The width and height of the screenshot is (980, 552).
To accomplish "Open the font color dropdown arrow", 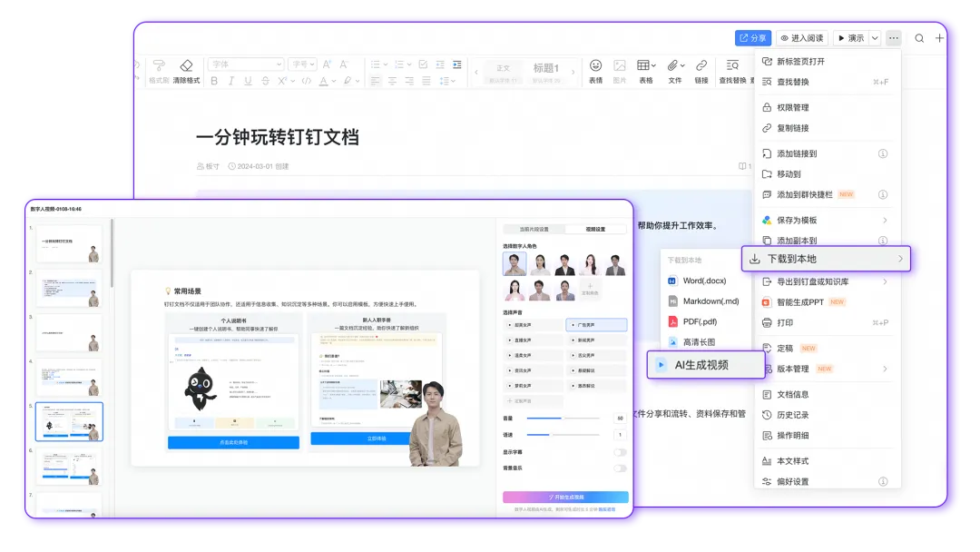I will coord(334,82).
